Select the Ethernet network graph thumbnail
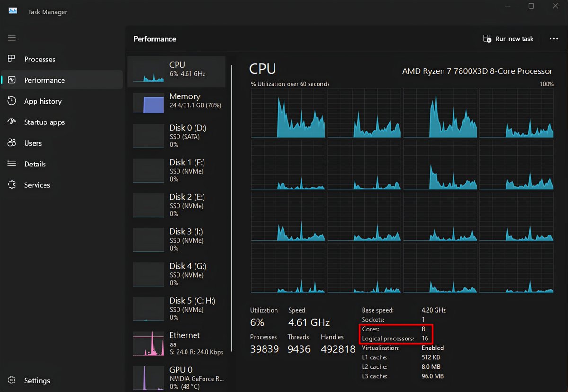Image resolution: width=568 pixels, height=392 pixels. click(x=148, y=344)
